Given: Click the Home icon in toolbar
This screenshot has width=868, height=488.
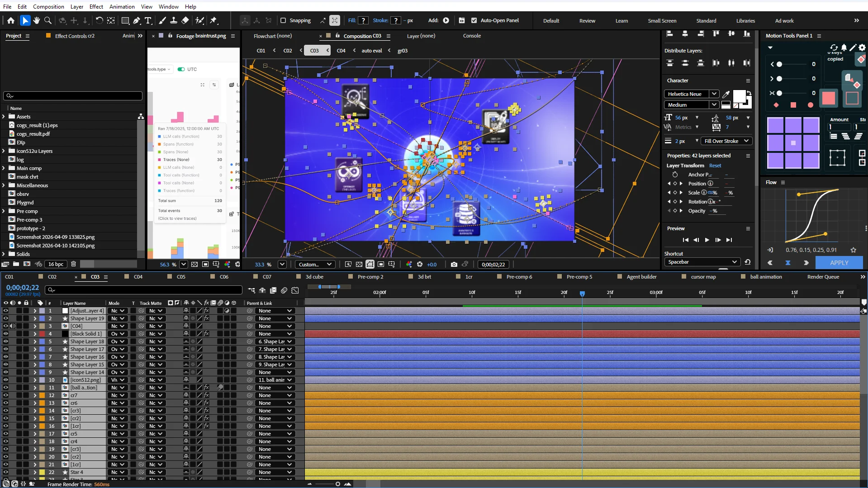Looking at the screenshot, I should click(11, 20).
